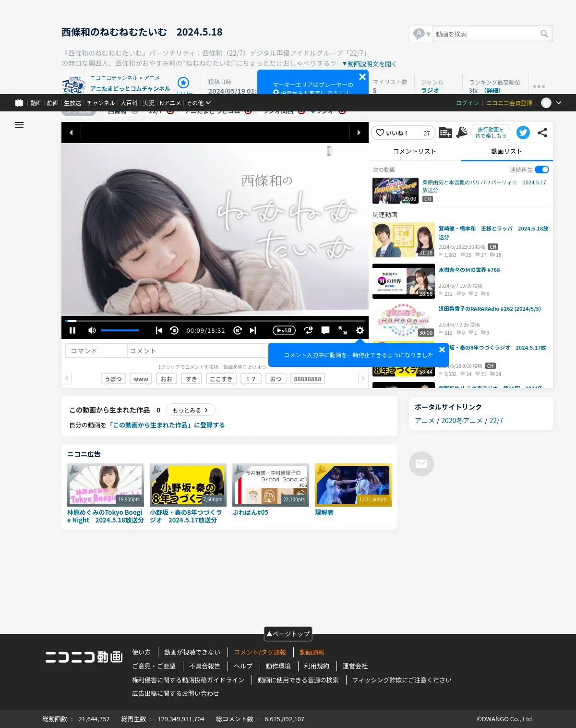Mute the player volume speaker icon
The image size is (576, 728).
tap(92, 330)
